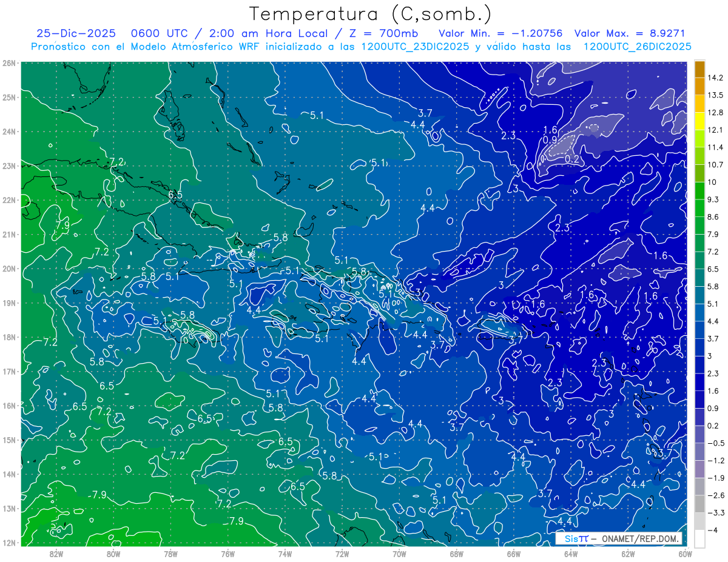Click the 24N latitude axis label
This screenshot has width=728, height=562.
point(9,132)
